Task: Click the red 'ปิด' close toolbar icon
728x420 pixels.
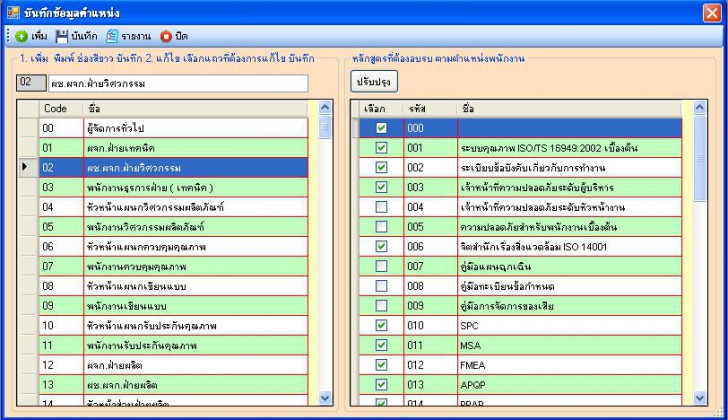Action: point(166,36)
